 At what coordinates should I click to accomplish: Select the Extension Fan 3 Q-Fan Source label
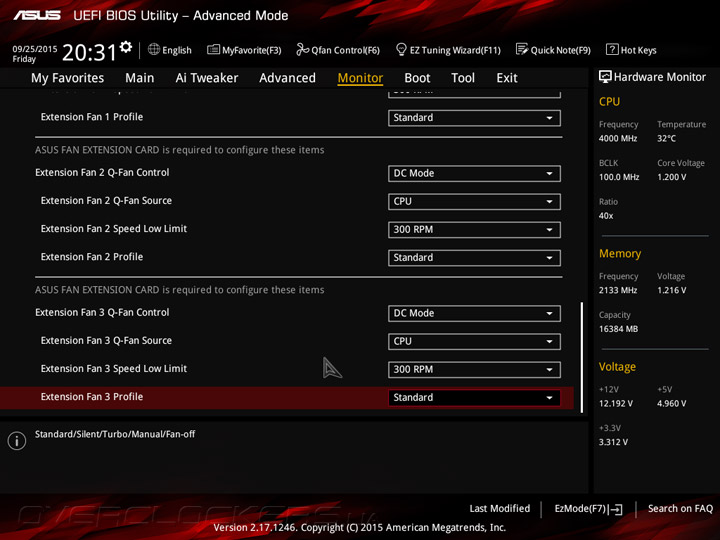point(106,341)
